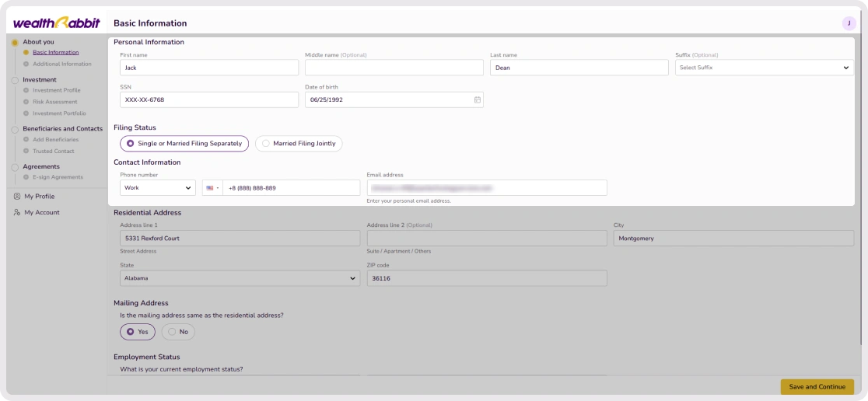Click the My Account user icon
Viewport: 868px width, 401px height.
[x=17, y=212]
